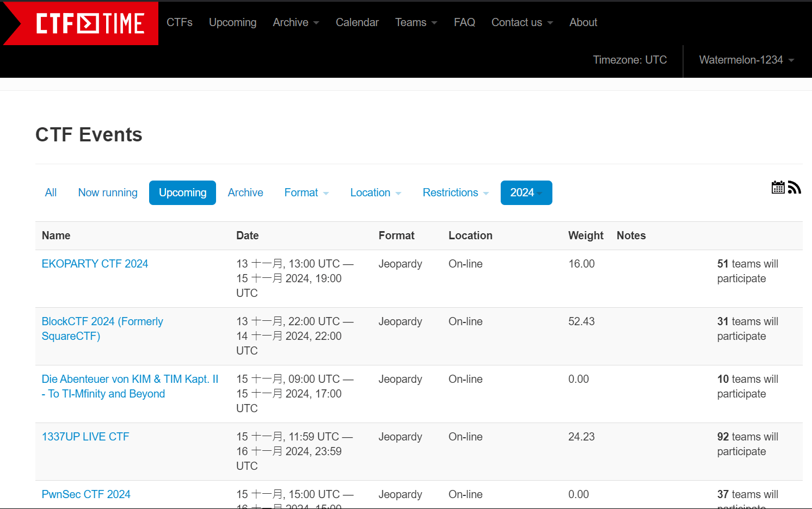Open the FAQ page
This screenshot has width=812, height=509.
(464, 22)
